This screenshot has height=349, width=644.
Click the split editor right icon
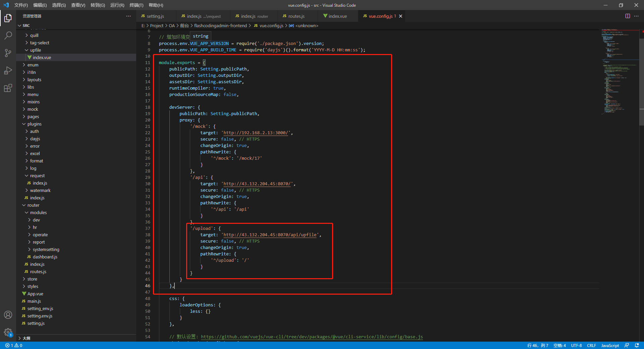pos(628,16)
